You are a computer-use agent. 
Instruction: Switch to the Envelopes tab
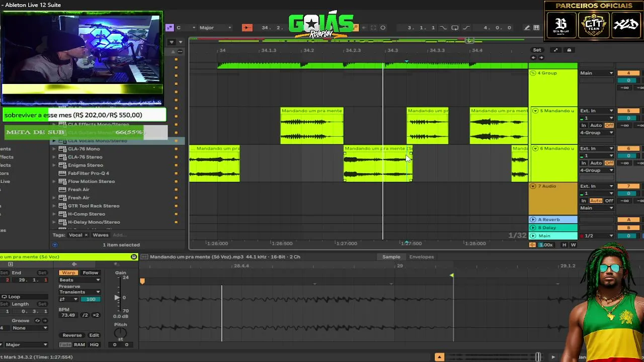point(422,257)
